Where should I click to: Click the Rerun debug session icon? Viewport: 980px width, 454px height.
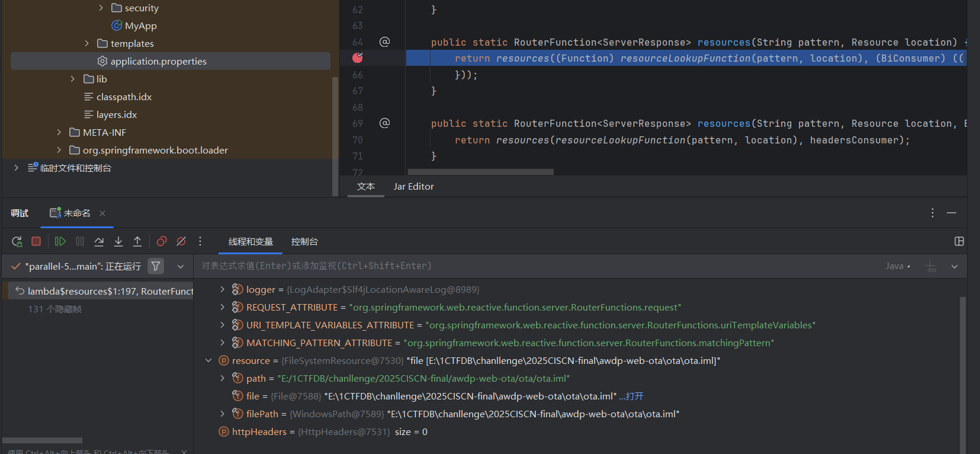pyautogui.click(x=17, y=241)
